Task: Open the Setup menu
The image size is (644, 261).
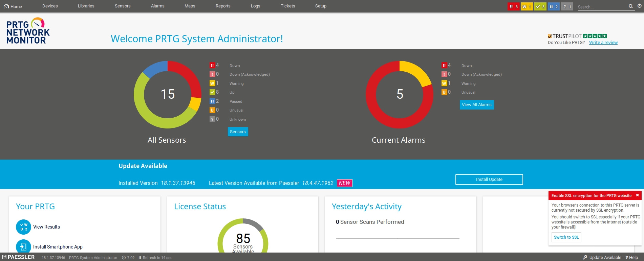Action: click(321, 6)
